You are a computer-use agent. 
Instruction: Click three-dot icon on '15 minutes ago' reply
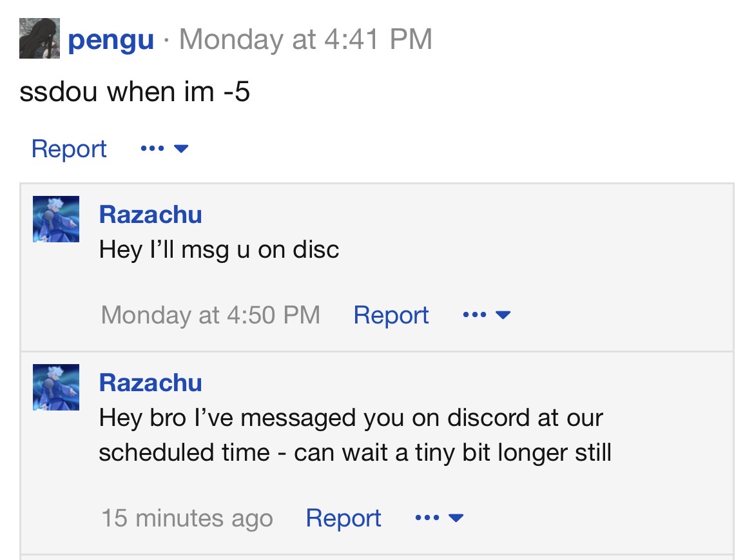(427, 518)
